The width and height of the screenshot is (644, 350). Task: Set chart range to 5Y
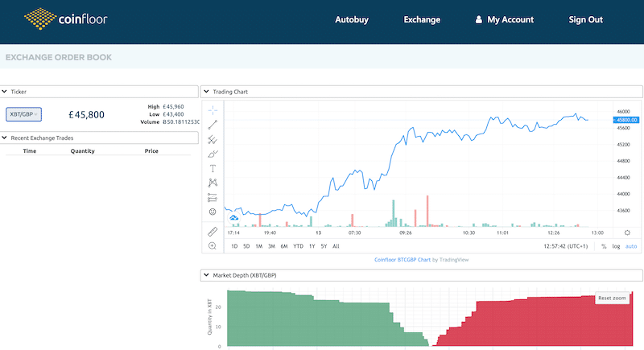click(x=324, y=246)
